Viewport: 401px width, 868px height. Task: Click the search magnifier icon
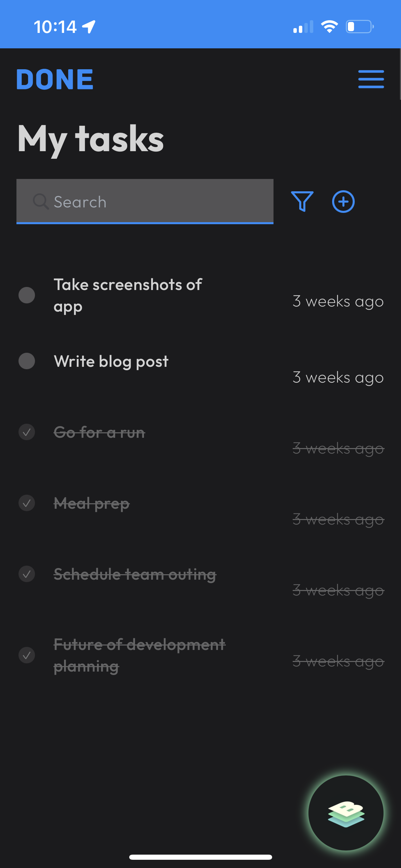click(x=41, y=202)
